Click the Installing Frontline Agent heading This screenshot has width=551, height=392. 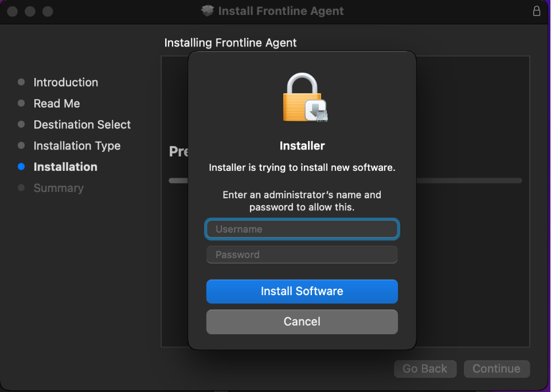(x=230, y=43)
